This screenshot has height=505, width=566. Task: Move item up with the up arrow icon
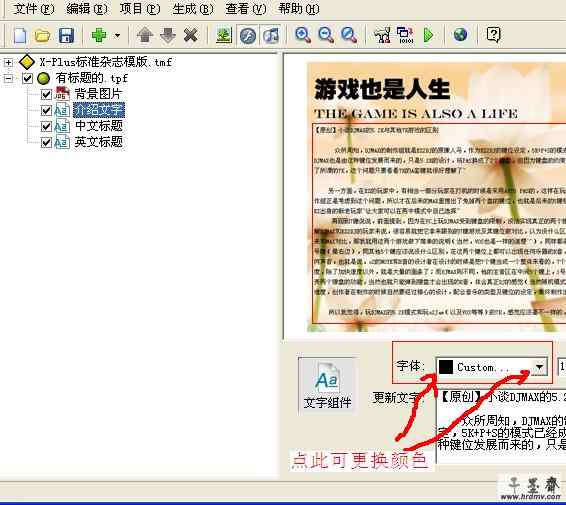[145, 35]
